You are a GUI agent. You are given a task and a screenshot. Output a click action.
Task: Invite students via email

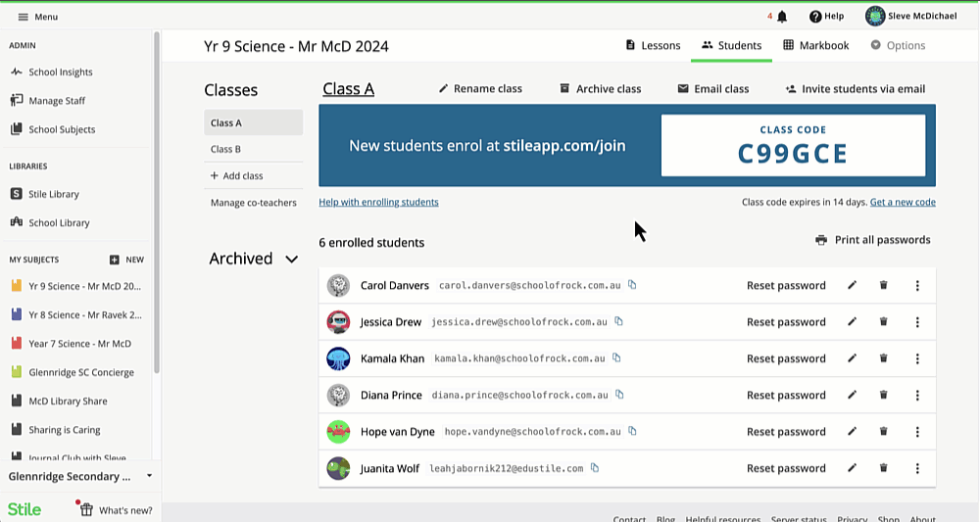coord(855,89)
